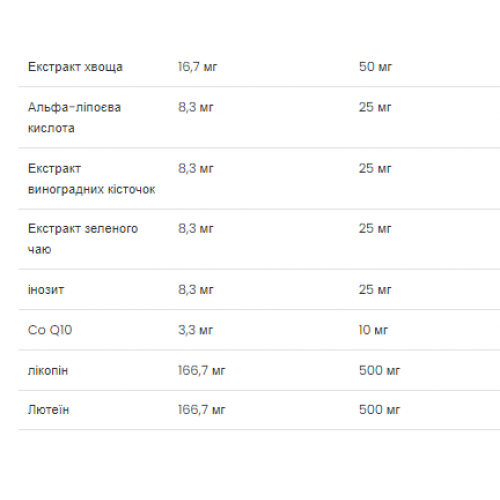
Task: Click the 25 мг value for Альфа-ліпоєва кислота
Action: [375, 107]
